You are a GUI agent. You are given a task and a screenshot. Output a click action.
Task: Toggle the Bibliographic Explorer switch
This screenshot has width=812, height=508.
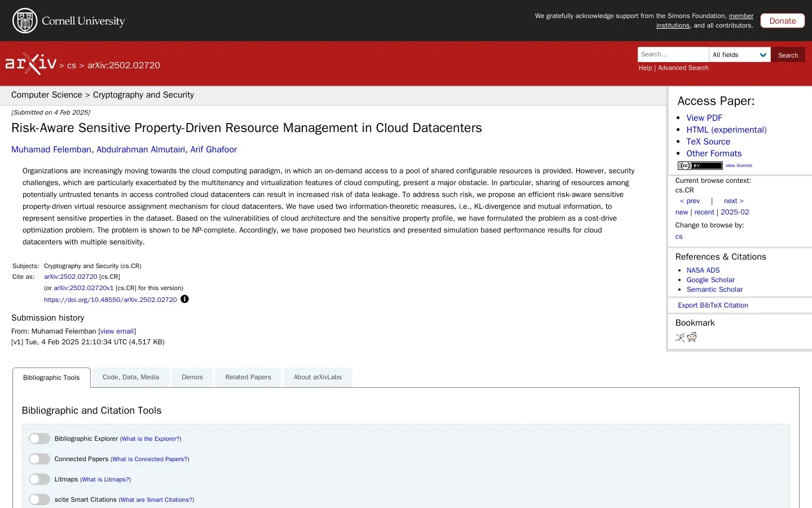click(39, 439)
